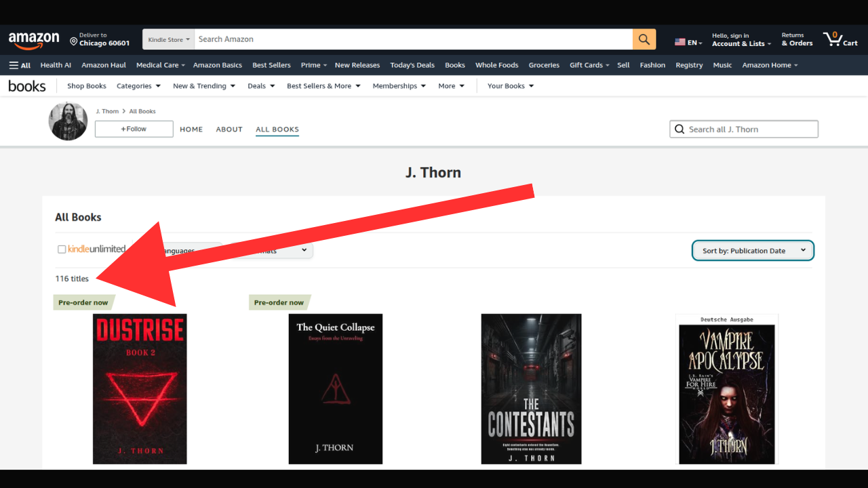The image size is (868, 488).
Task: Open the Kindle Store search category dropdown
Action: pyautogui.click(x=168, y=39)
